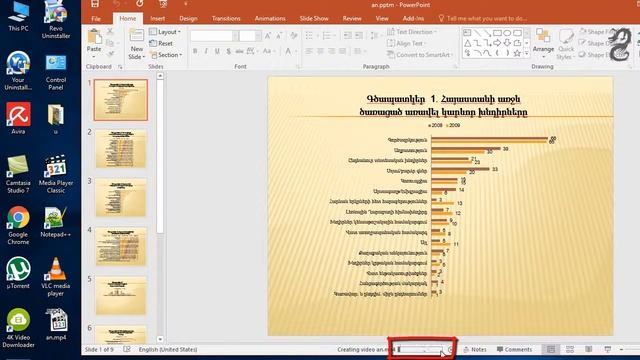
Task: Open the File tab
Action: [x=96, y=19]
